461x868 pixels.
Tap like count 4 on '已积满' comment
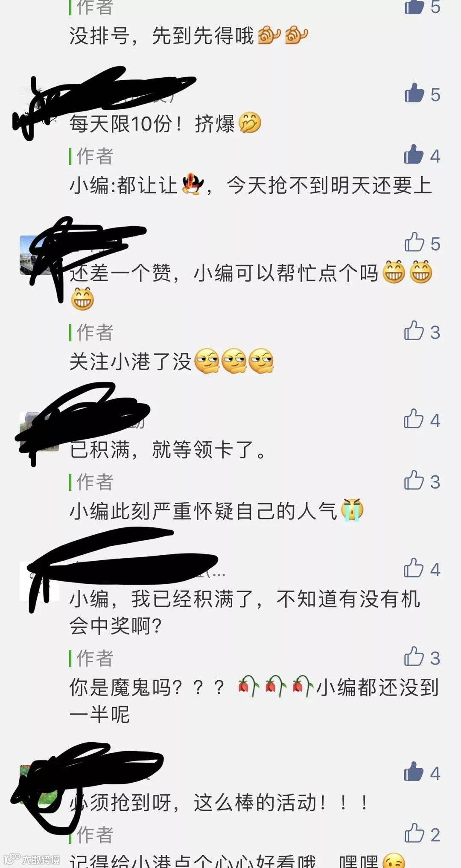(435, 420)
